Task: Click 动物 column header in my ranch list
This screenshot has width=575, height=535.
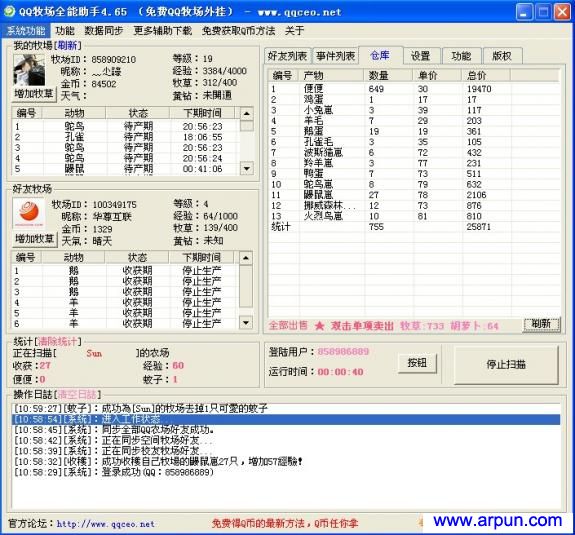Action: [74, 113]
